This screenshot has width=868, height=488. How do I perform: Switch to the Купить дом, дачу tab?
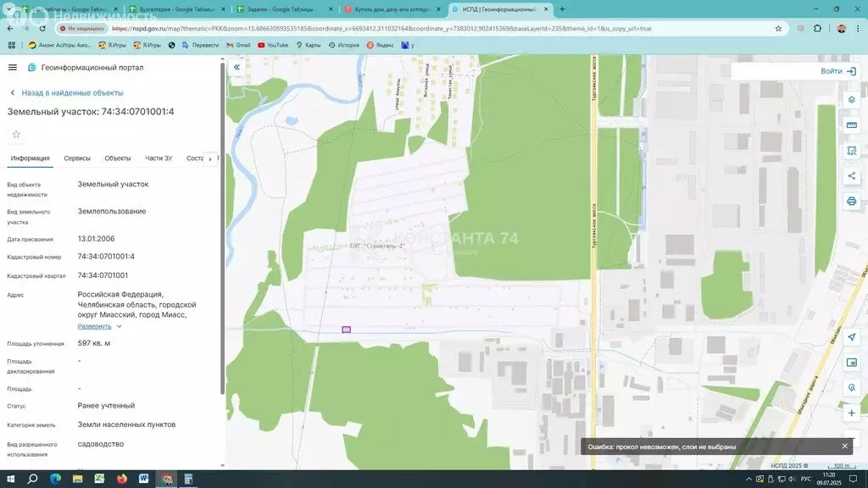point(392,9)
